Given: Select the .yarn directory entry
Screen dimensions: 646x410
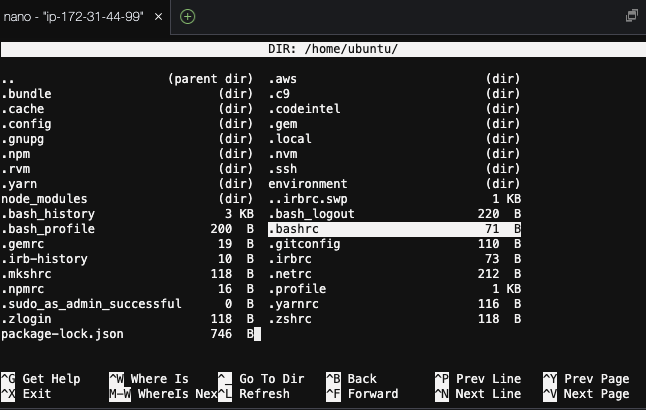Looking at the screenshot, I should pos(127,184).
